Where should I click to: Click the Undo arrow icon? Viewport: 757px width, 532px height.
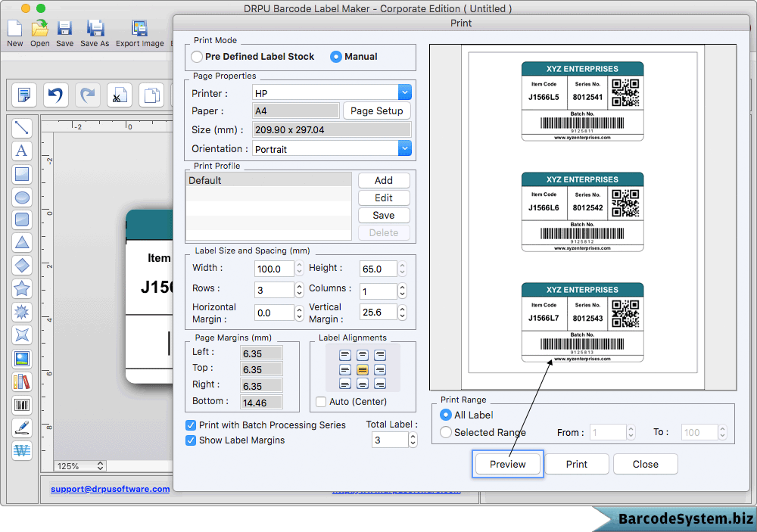click(x=55, y=95)
